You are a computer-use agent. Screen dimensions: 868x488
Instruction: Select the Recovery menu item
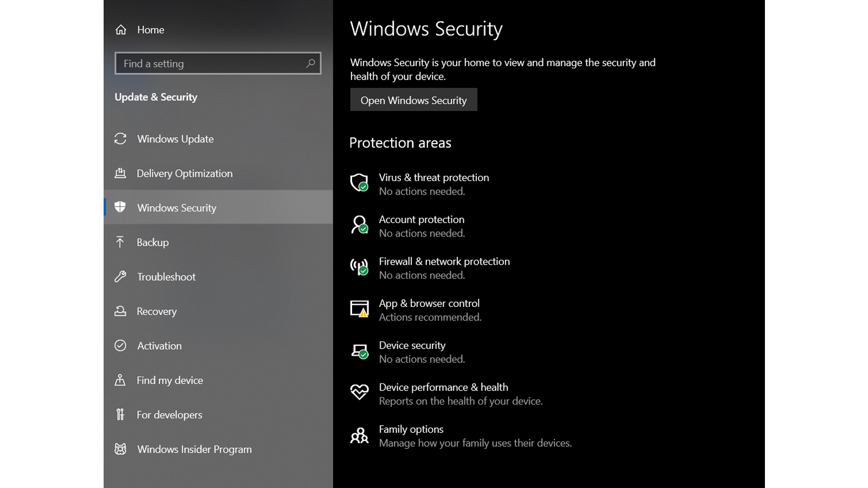pos(156,311)
